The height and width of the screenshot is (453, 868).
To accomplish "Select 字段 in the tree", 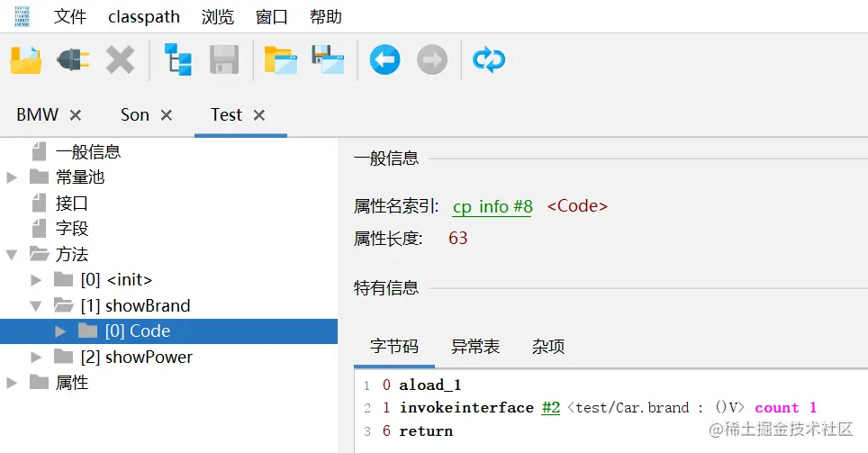I will click(x=71, y=228).
